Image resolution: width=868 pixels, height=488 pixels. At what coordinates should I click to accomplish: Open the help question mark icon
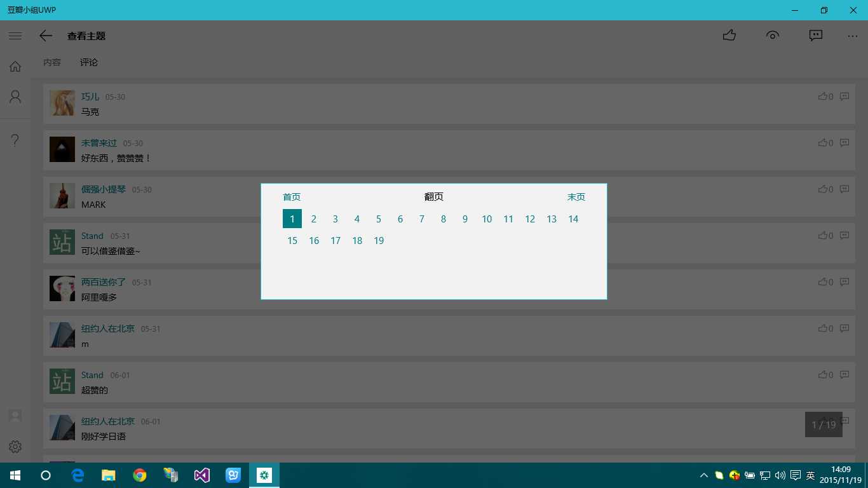pos(15,140)
